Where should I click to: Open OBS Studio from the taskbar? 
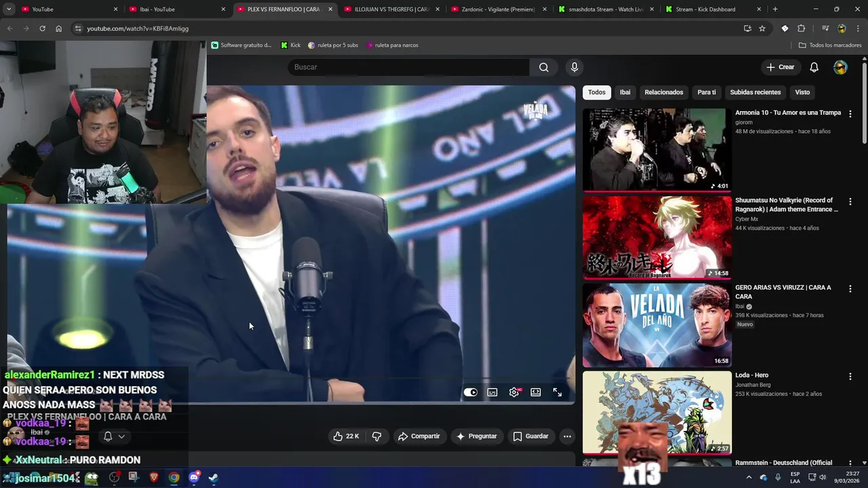(x=114, y=477)
